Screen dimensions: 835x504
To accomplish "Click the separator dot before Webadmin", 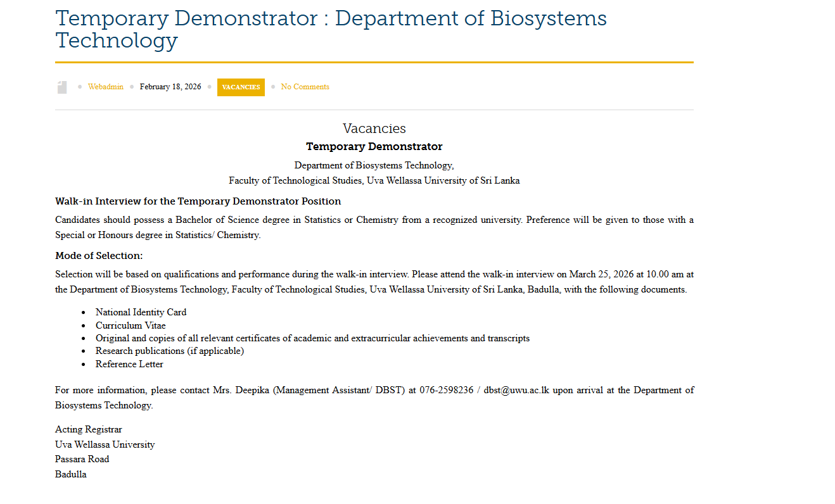I will [x=79, y=87].
